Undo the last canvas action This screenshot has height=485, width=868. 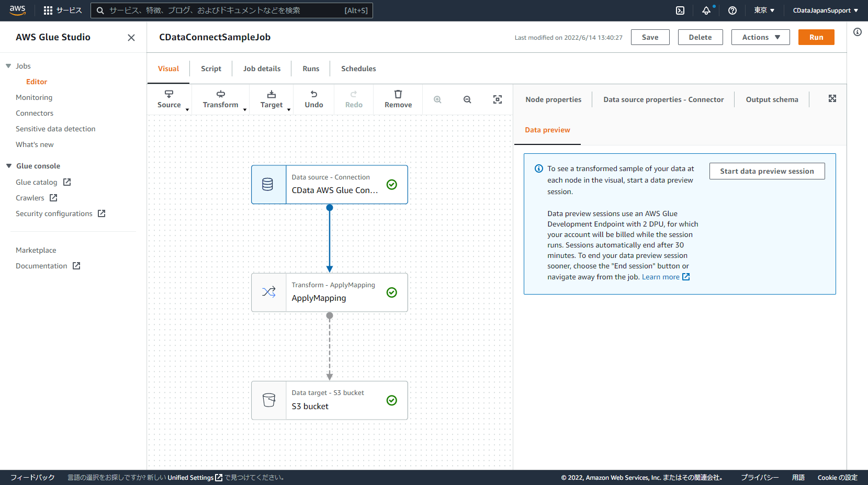314,99
